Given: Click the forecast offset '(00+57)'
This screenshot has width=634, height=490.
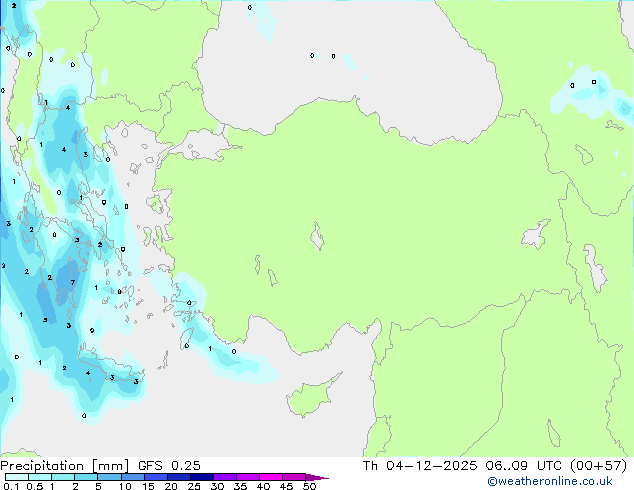Looking at the screenshot, I should point(598,466).
